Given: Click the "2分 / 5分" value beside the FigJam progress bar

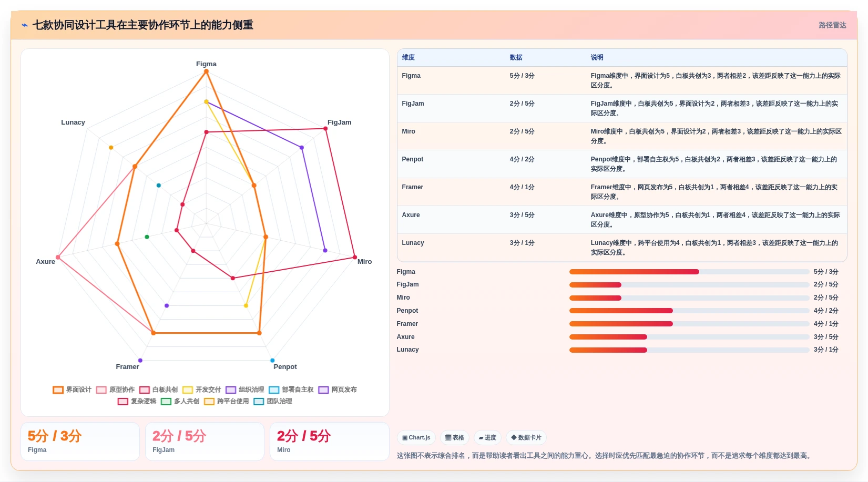Looking at the screenshot, I should pyautogui.click(x=826, y=284).
